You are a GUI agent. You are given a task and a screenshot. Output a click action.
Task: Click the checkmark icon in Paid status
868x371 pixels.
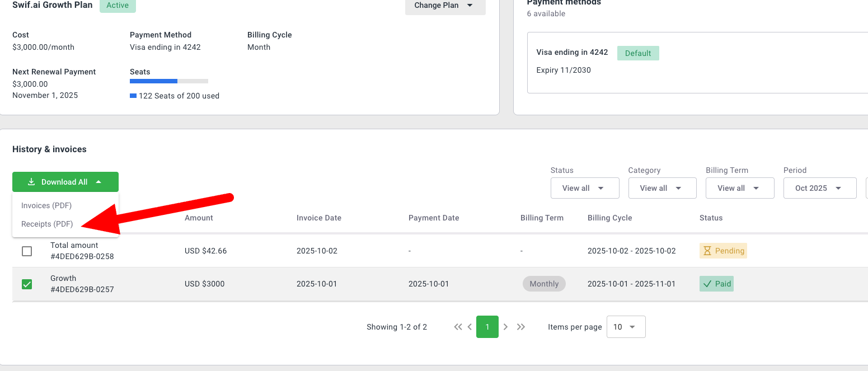pyautogui.click(x=707, y=284)
